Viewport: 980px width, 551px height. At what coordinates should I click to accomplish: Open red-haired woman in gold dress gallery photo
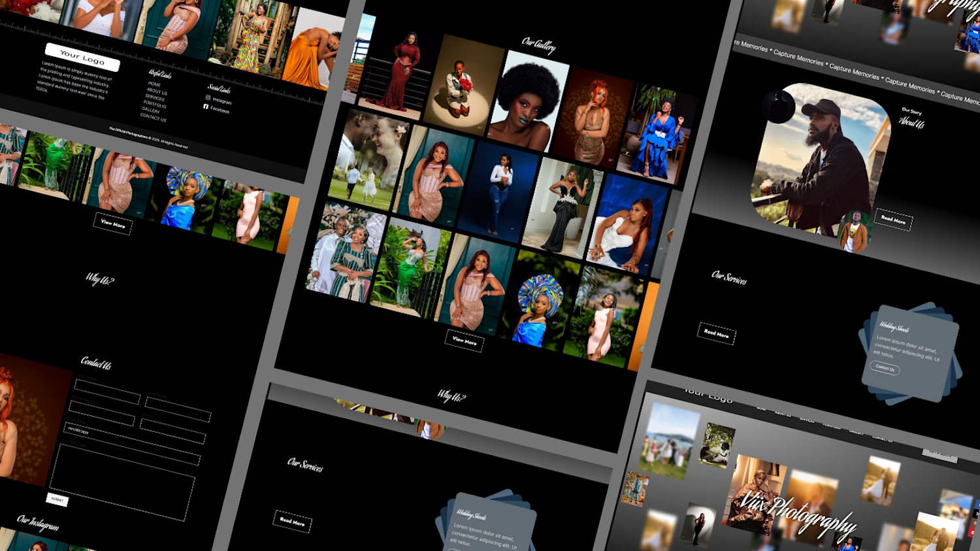tap(592, 118)
